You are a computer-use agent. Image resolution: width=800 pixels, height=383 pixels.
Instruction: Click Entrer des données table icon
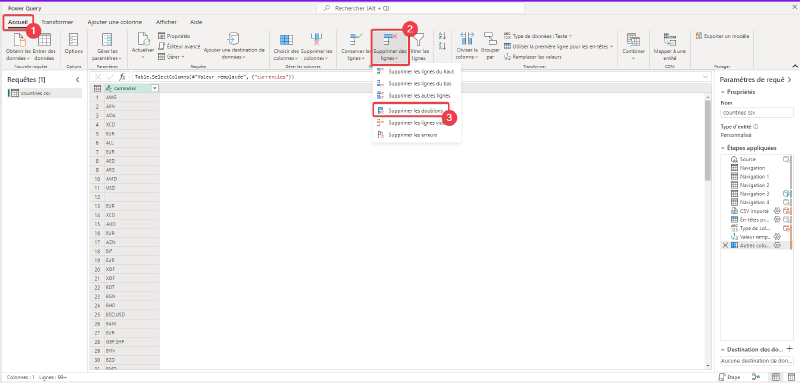pos(44,40)
